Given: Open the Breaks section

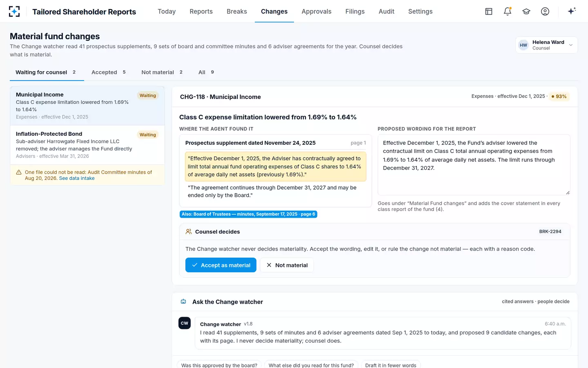Looking at the screenshot, I should coord(237,11).
